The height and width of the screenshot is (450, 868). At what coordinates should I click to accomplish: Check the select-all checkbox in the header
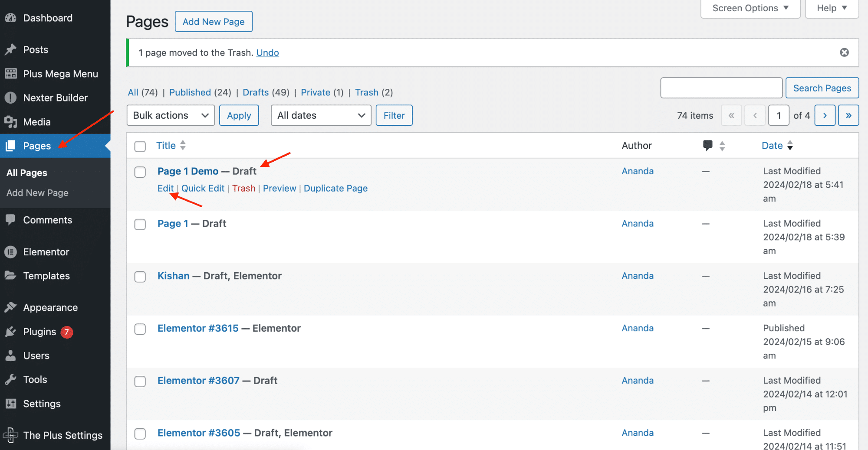(x=140, y=147)
